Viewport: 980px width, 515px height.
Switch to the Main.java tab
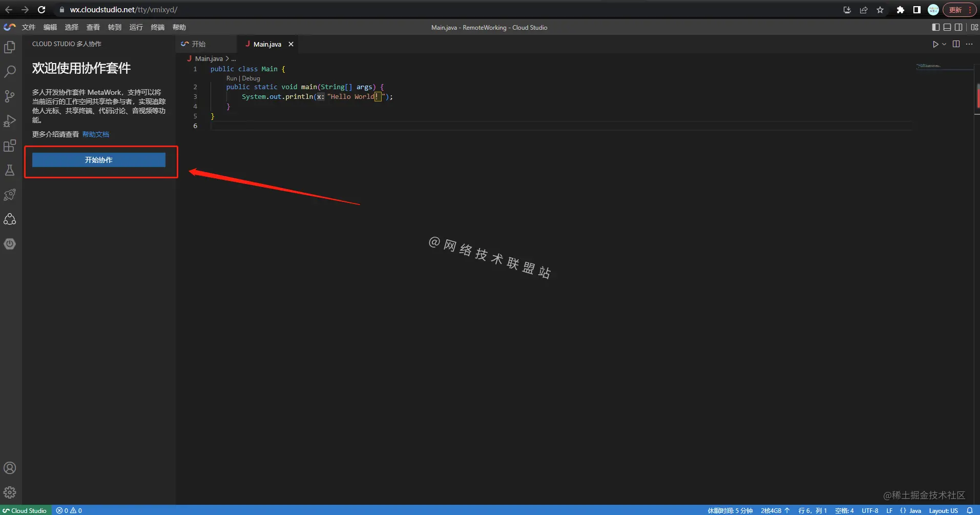[267, 44]
